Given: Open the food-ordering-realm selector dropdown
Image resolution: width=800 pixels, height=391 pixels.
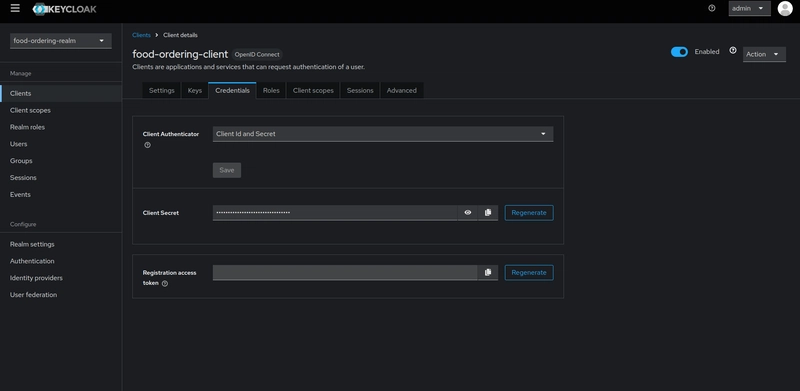Looking at the screenshot, I should pyautogui.click(x=61, y=41).
